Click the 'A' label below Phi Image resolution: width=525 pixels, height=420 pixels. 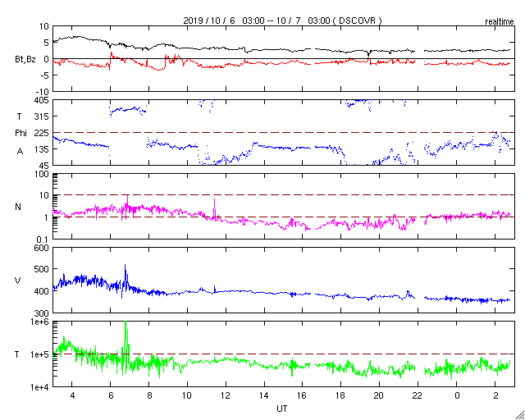coord(20,151)
